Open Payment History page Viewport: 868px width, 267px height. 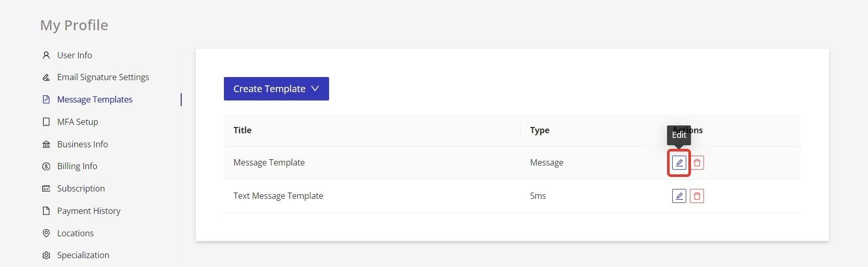point(89,211)
